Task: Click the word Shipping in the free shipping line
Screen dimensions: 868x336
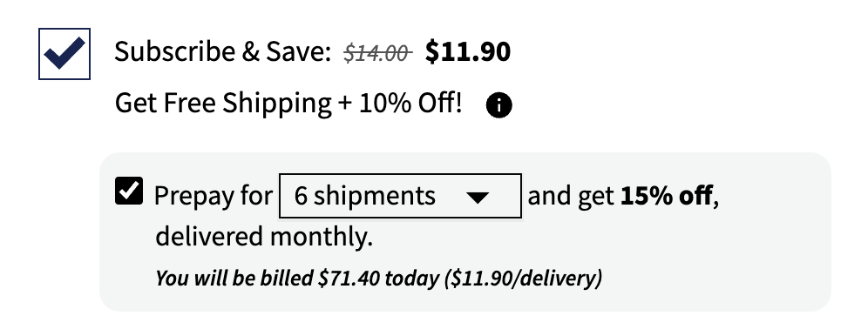Action: [x=277, y=104]
